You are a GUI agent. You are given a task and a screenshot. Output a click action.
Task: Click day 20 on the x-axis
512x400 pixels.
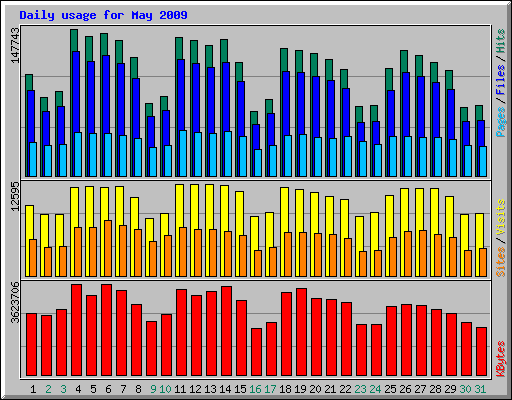[315, 389]
